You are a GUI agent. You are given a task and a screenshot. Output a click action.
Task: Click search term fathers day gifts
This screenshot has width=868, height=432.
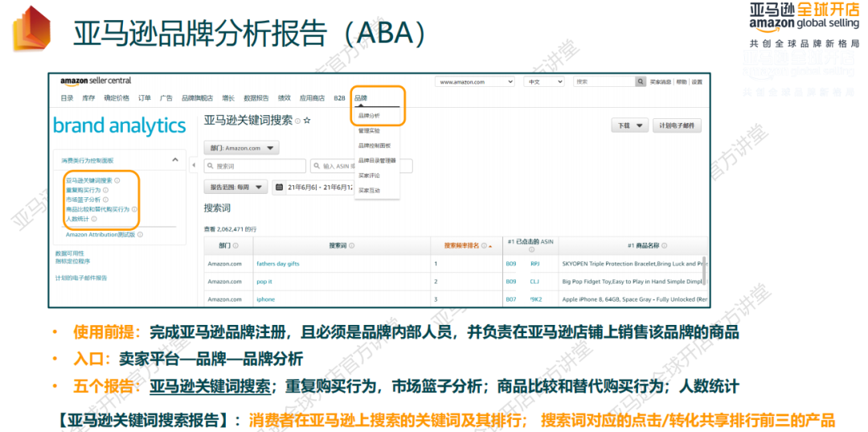tap(278, 264)
